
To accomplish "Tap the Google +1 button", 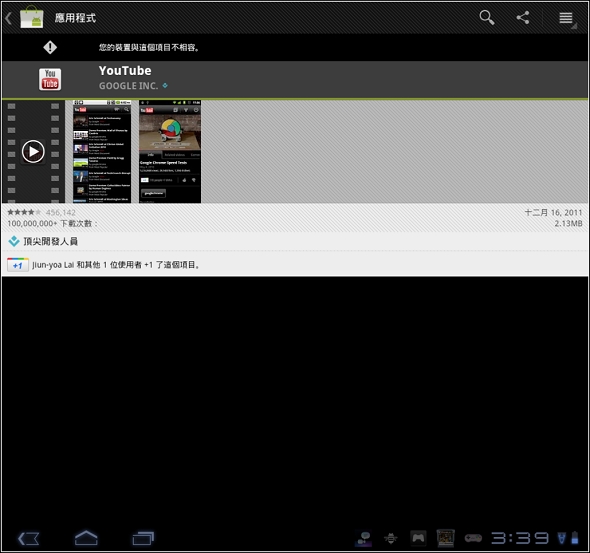I will pyautogui.click(x=18, y=265).
